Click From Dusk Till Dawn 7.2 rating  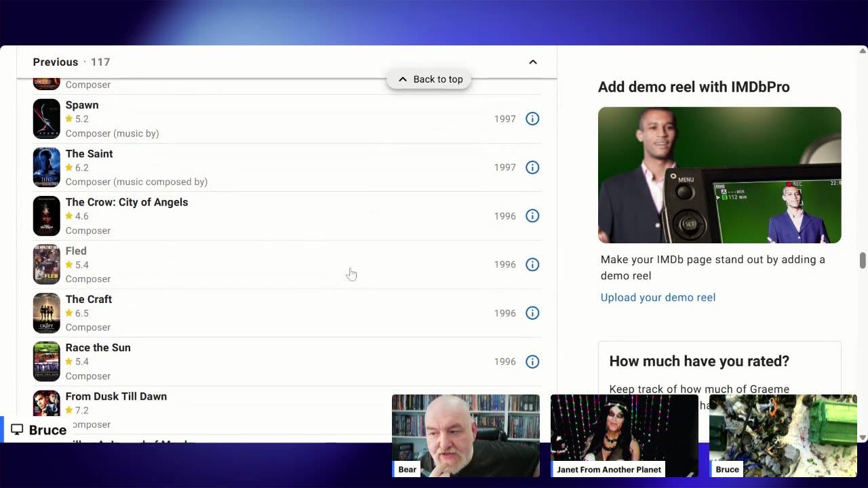(x=77, y=410)
